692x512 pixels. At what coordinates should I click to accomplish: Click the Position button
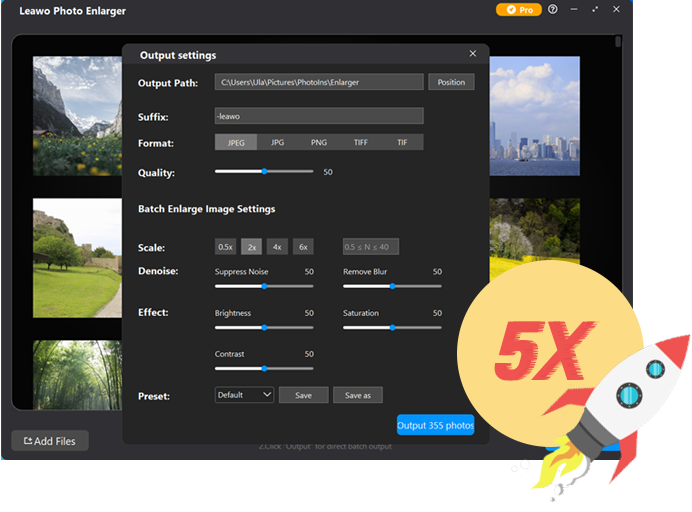coord(451,82)
